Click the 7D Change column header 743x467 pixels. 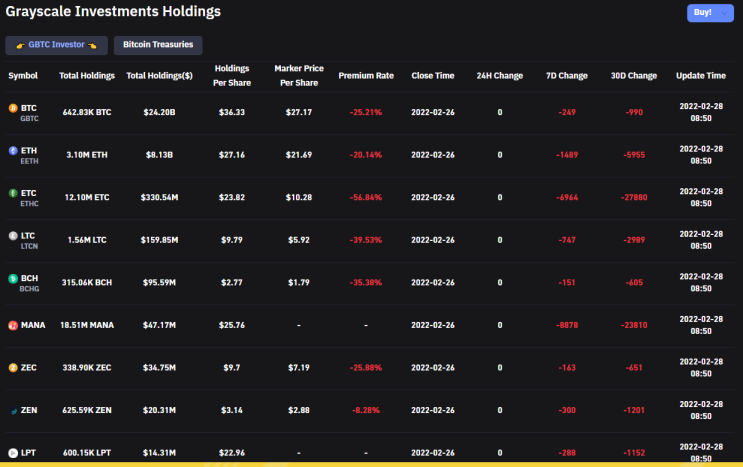[567, 76]
